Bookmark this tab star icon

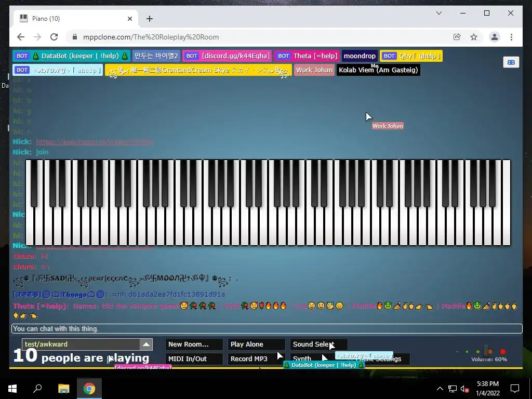(x=474, y=37)
